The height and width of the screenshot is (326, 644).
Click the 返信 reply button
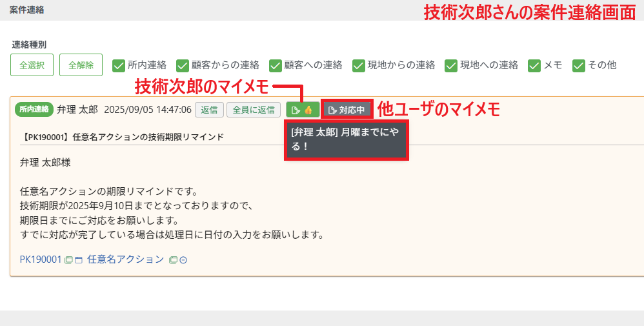tap(209, 110)
